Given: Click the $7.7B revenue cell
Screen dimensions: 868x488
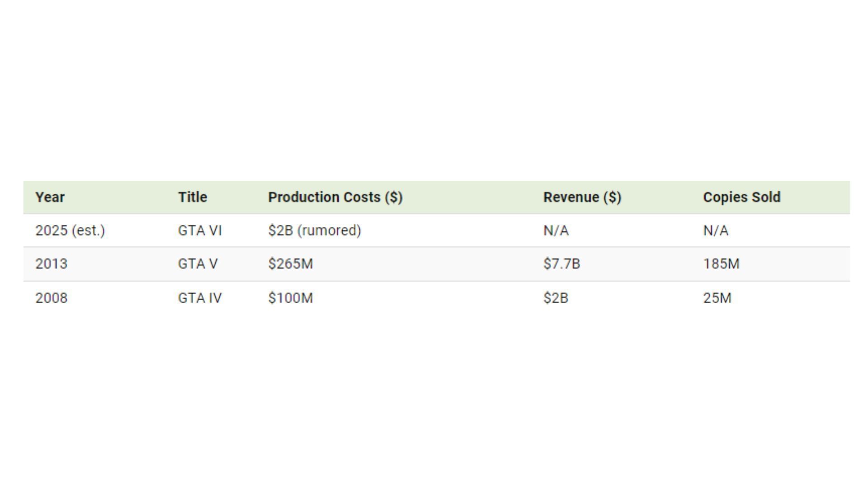Looking at the screenshot, I should point(561,264).
